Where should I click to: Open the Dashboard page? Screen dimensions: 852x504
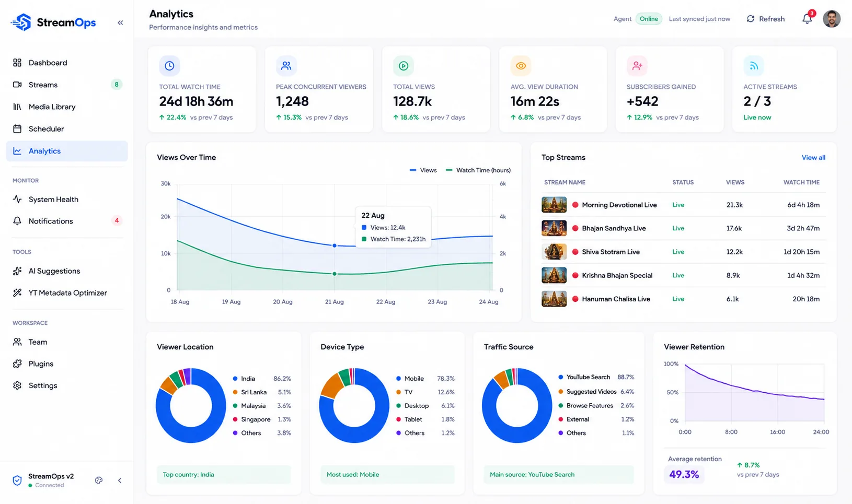tap(67, 63)
